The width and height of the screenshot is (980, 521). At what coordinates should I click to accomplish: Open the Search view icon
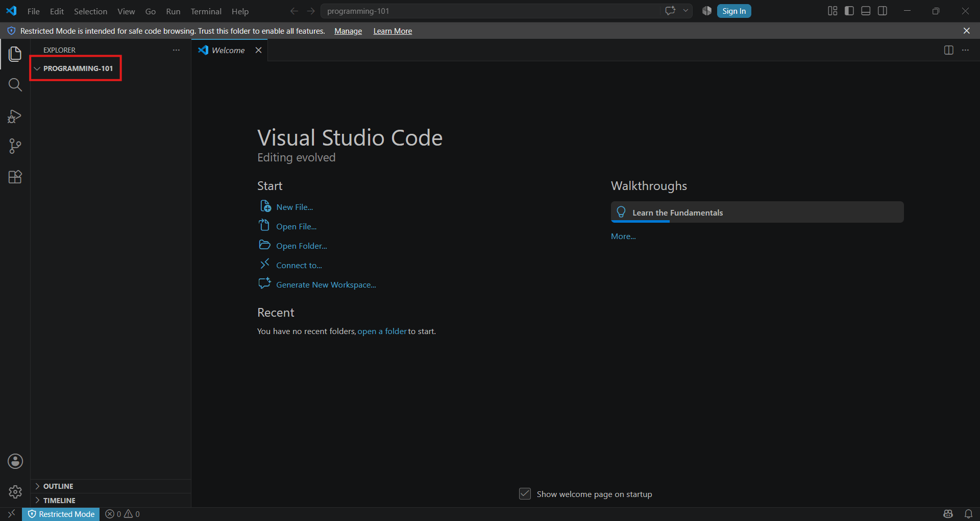15,85
